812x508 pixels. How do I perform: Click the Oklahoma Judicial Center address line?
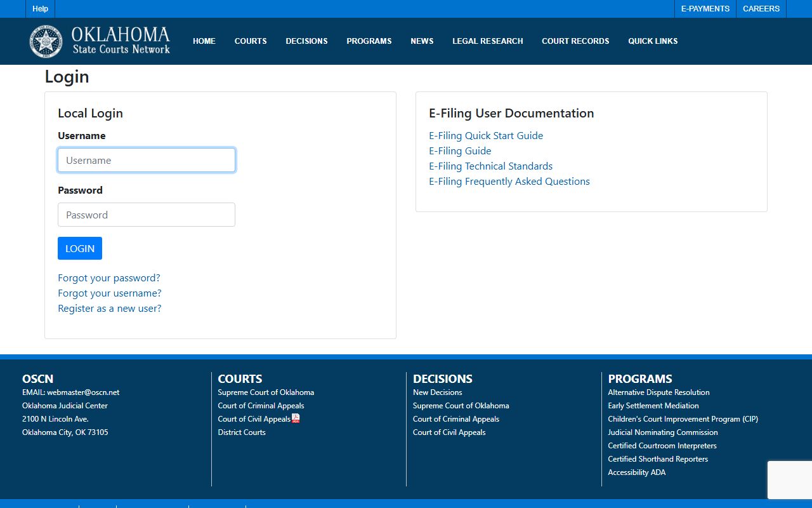pyautogui.click(x=65, y=406)
